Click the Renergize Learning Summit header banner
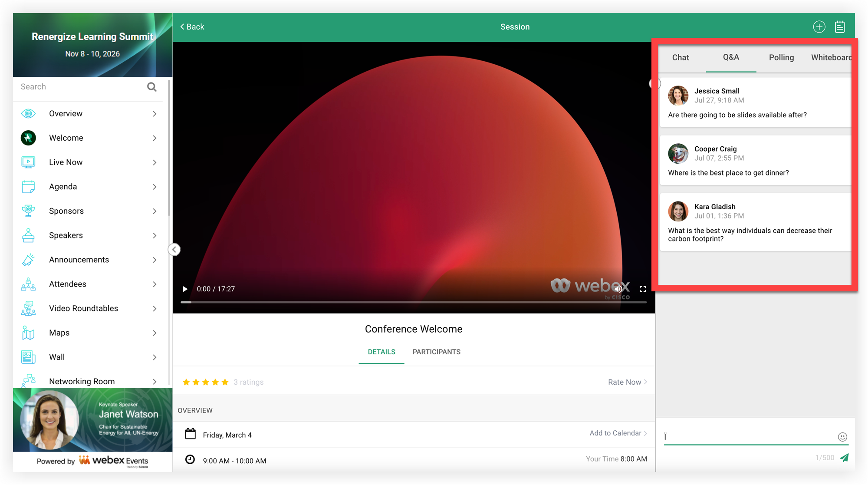 [93, 45]
